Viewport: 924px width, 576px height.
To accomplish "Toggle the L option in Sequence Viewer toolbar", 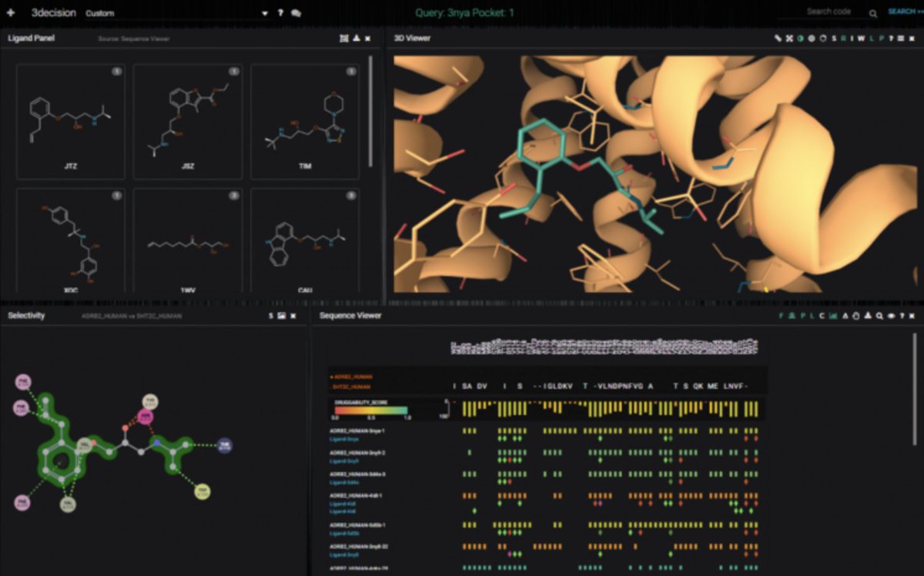I will pyautogui.click(x=812, y=316).
